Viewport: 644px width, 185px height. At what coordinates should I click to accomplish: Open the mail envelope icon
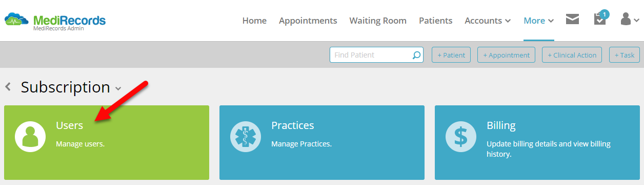(x=572, y=20)
